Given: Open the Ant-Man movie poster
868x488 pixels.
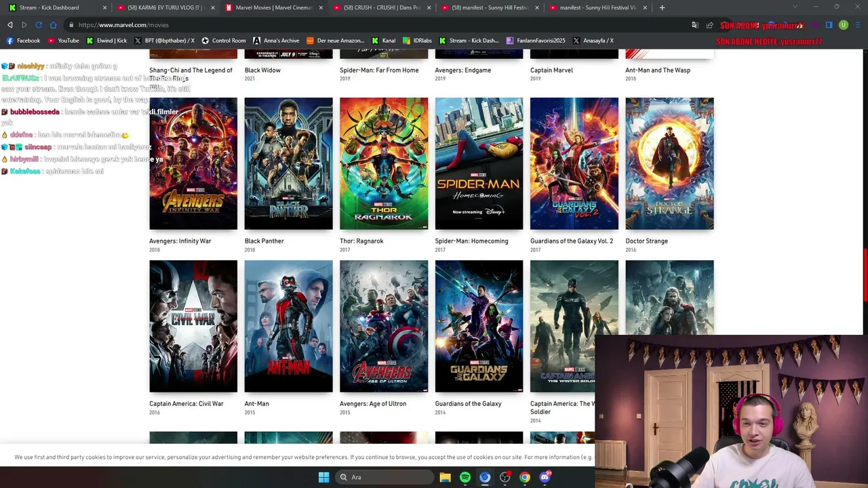Looking at the screenshot, I should [x=289, y=326].
